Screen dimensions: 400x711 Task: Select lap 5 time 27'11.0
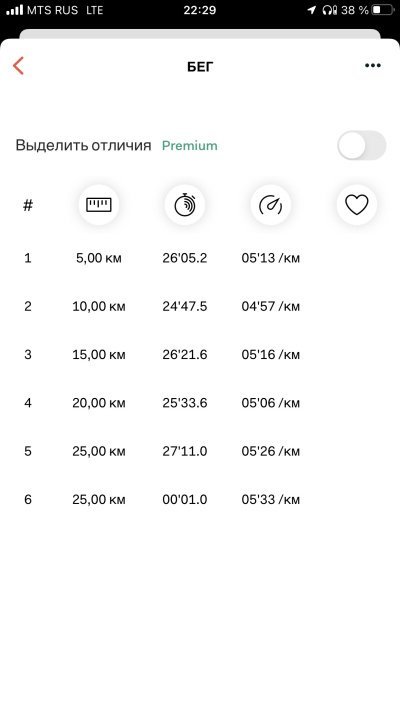click(185, 452)
